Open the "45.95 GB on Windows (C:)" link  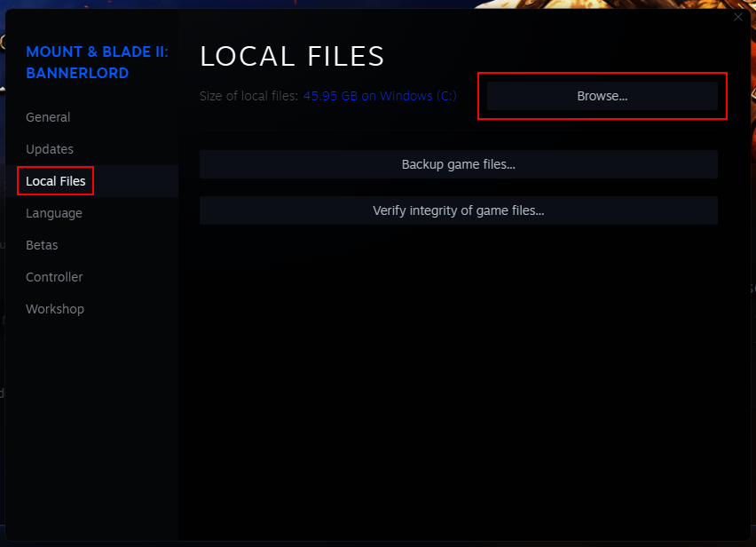(x=380, y=96)
